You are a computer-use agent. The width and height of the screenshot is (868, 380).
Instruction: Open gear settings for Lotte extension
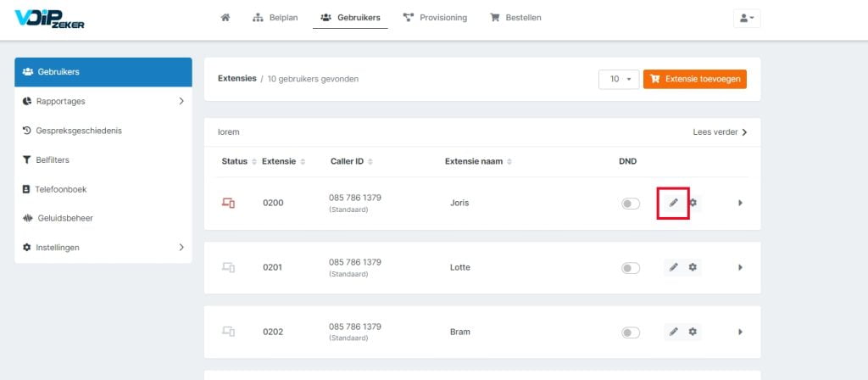point(693,267)
